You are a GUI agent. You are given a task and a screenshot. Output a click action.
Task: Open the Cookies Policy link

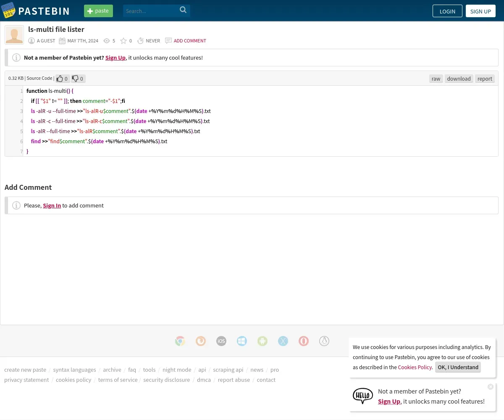(415, 367)
